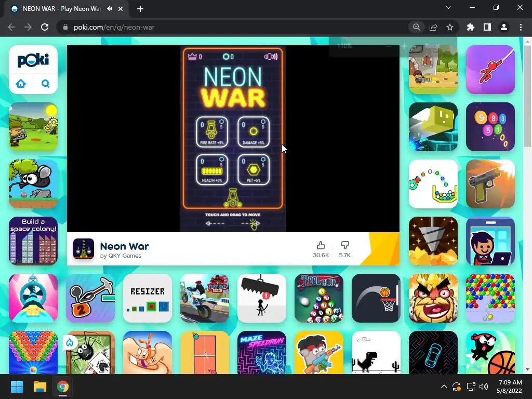The image size is (532, 399).
Task: Open a new browser tab
Action: (x=140, y=9)
